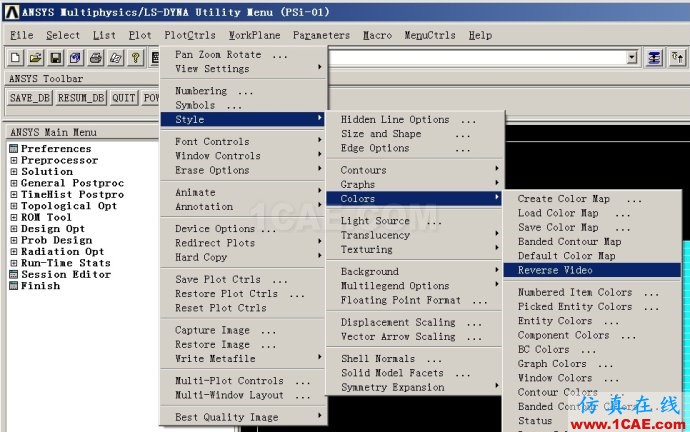Choose Multi-Plot Controls entry
The image size is (690, 432).
pyautogui.click(x=243, y=381)
